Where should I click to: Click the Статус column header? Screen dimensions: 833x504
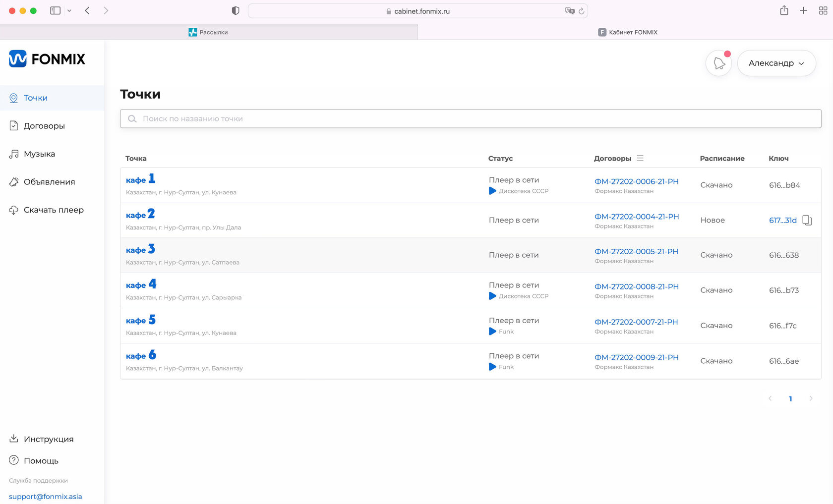500,159
